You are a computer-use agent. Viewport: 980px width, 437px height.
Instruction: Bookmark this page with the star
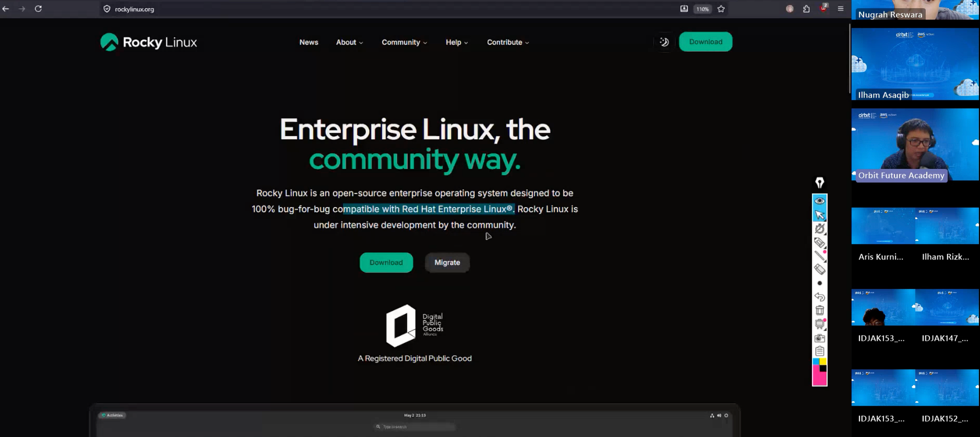click(721, 9)
